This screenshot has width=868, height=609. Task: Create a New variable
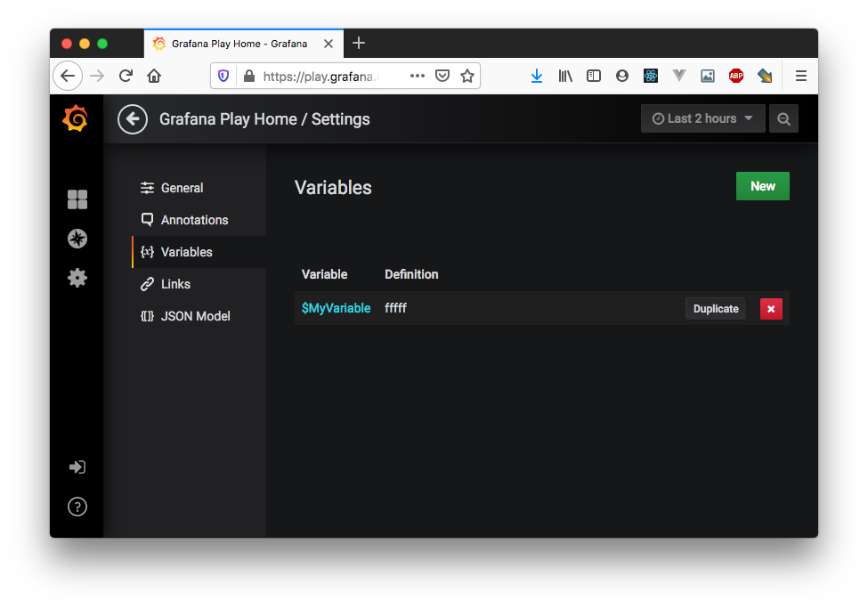click(x=762, y=186)
